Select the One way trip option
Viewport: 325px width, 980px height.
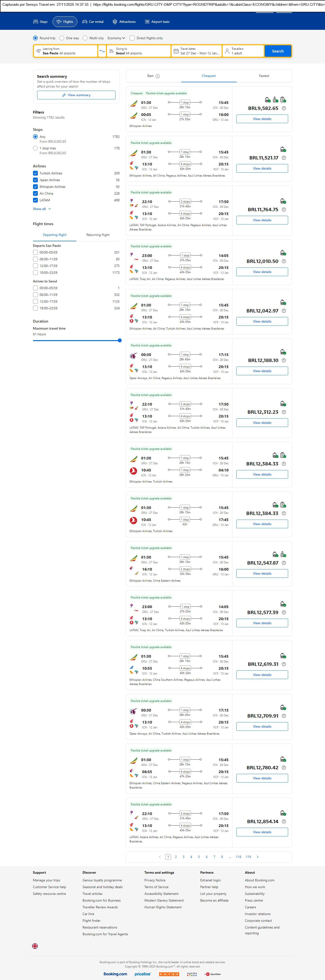point(62,38)
